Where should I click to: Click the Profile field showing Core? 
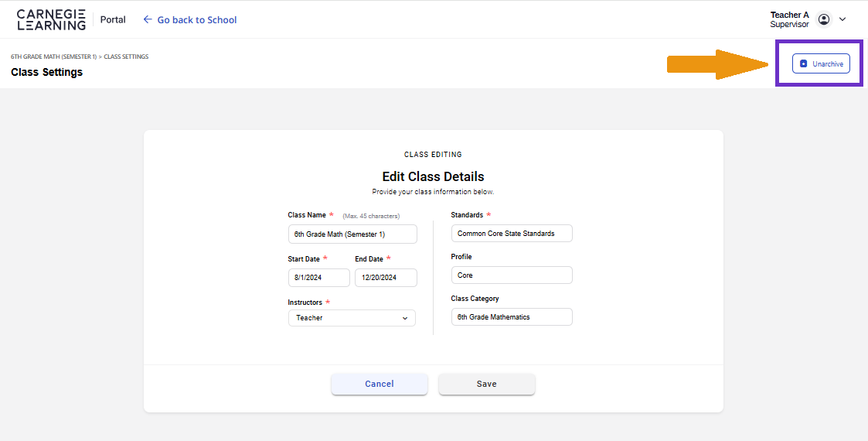pyautogui.click(x=512, y=275)
